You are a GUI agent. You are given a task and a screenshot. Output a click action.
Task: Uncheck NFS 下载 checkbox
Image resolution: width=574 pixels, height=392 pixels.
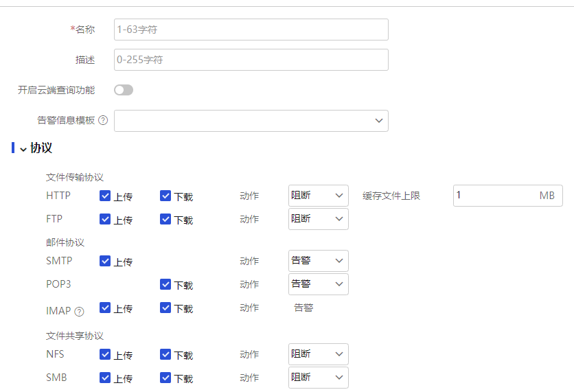(165, 354)
